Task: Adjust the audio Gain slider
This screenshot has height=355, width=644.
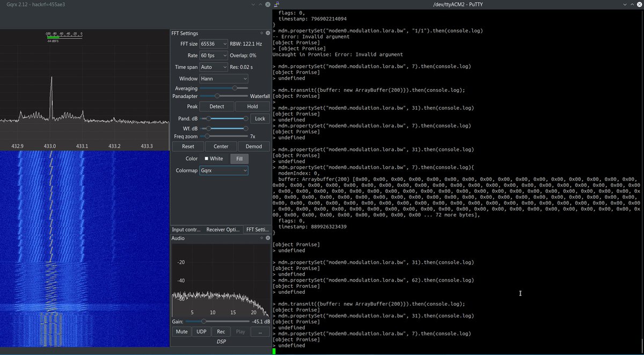Action: [217, 321]
